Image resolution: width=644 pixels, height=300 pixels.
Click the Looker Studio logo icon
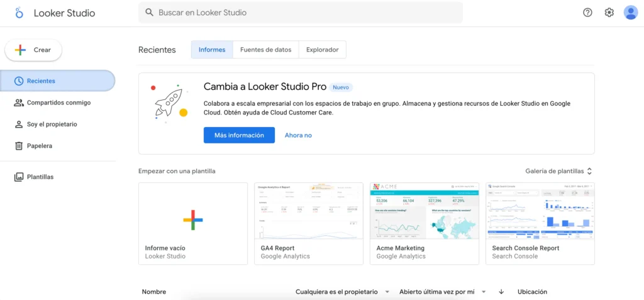[x=19, y=13]
